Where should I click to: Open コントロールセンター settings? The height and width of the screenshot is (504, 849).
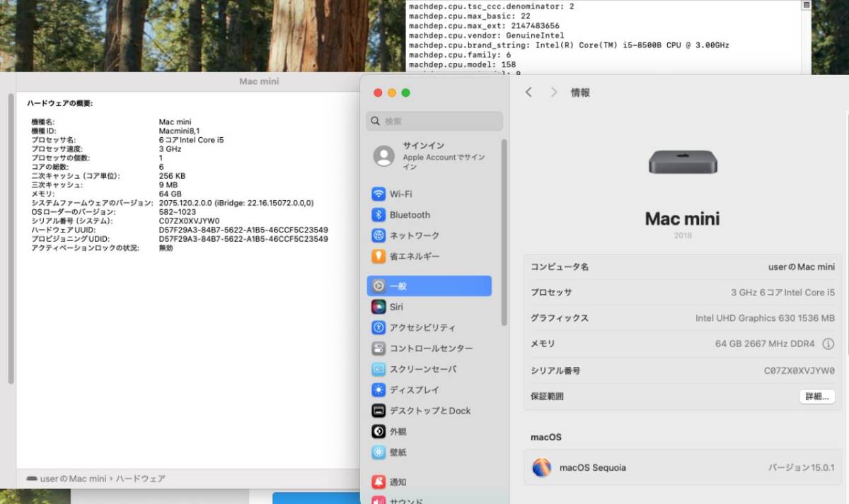tap(432, 348)
